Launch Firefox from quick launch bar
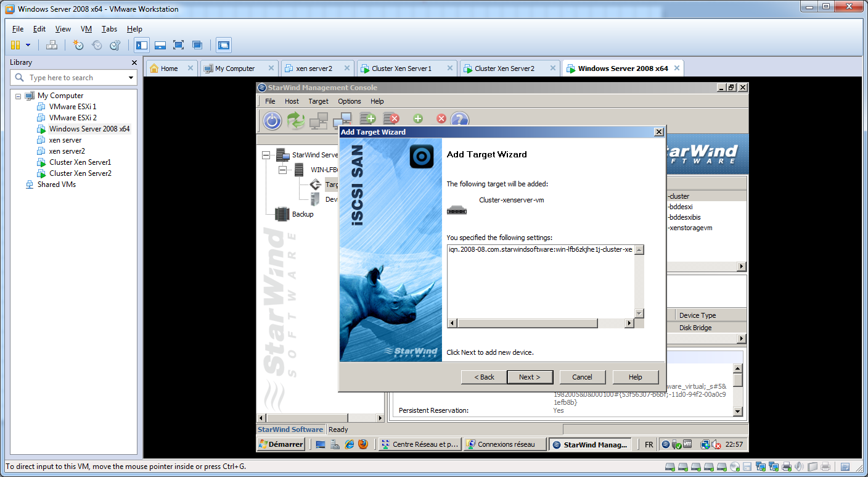 coord(363,444)
